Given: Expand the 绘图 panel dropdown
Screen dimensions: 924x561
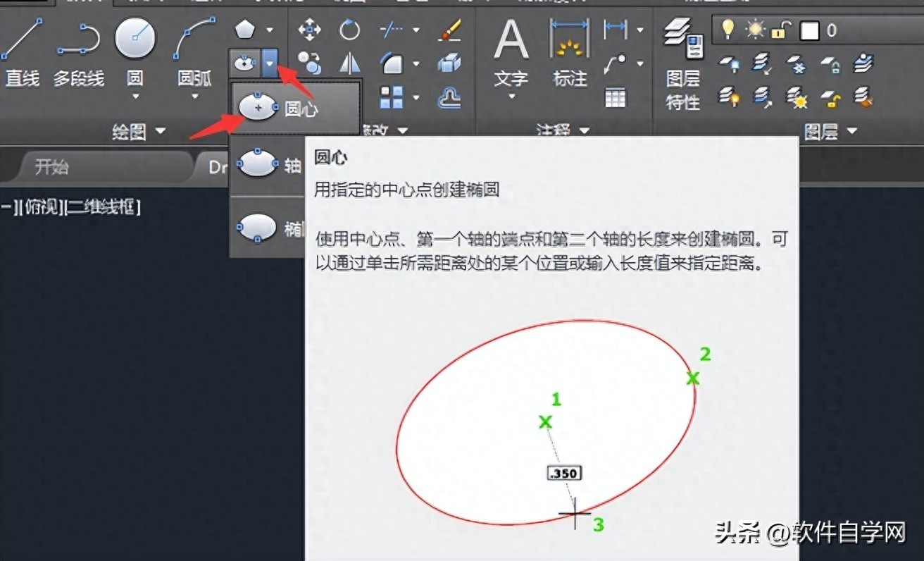Looking at the screenshot, I should coord(160,131).
